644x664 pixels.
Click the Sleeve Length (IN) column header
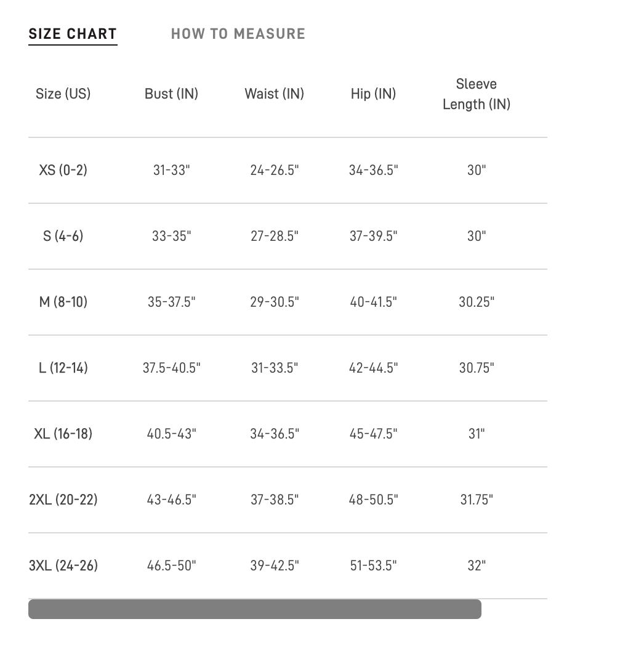477,94
